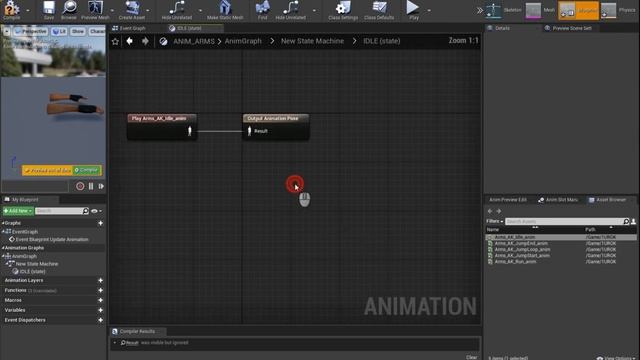Step forward one frame in preview
The height and width of the screenshot is (360, 640).
[x=101, y=186]
